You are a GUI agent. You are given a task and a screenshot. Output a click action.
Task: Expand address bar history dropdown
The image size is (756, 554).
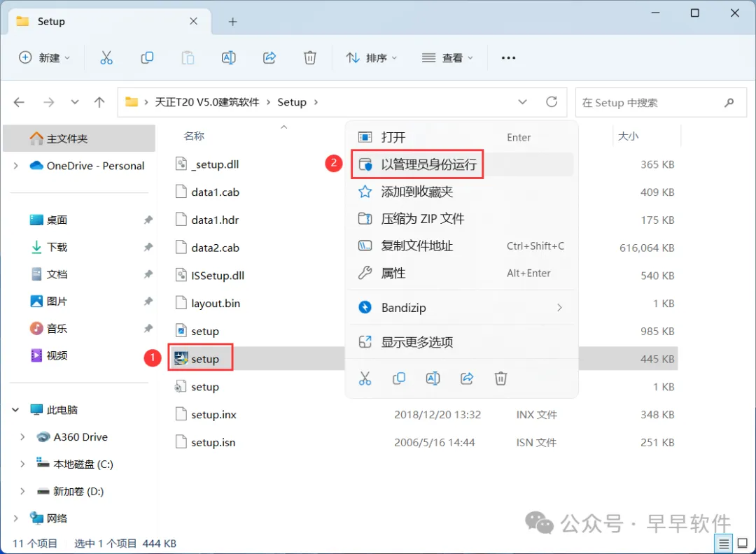click(x=522, y=102)
